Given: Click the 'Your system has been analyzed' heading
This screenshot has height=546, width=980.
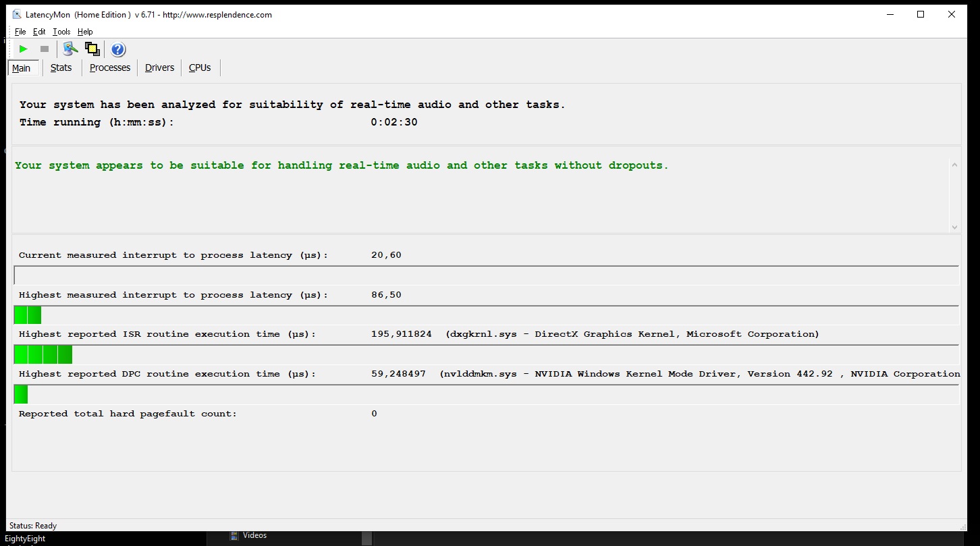Looking at the screenshot, I should [x=292, y=105].
